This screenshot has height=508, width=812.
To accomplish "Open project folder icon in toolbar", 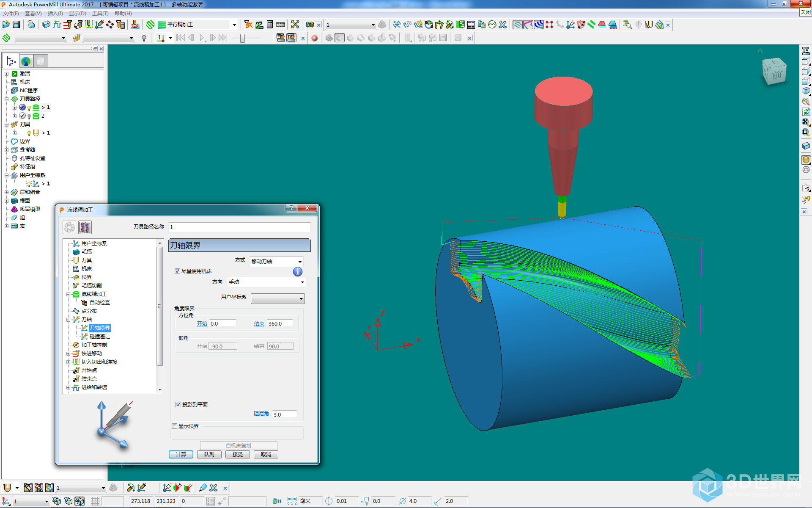I will coord(6,25).
